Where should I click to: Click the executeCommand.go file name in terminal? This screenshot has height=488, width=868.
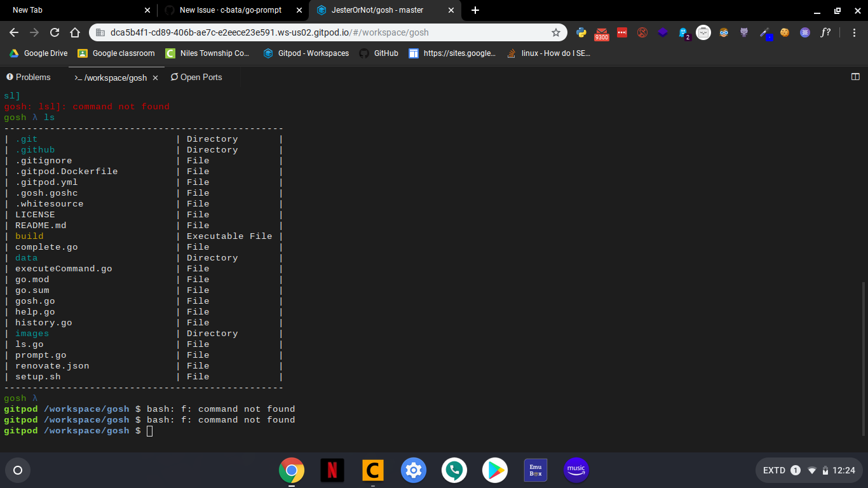[x=64, y=269]
